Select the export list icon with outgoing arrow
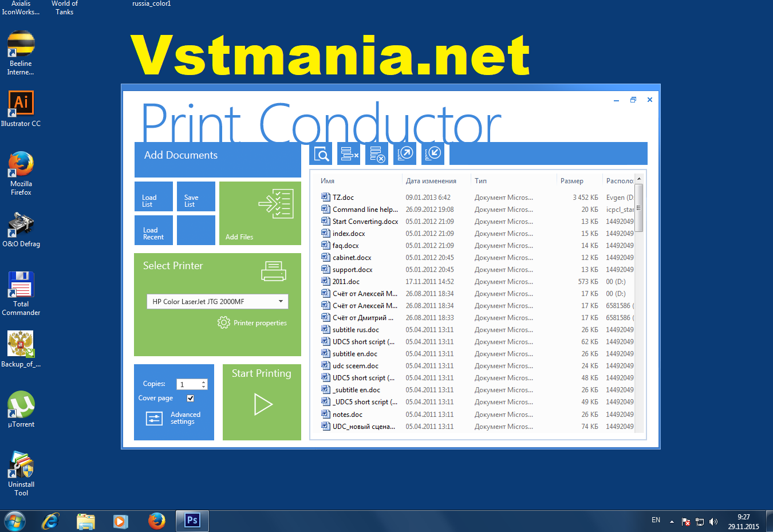Viewport: 773px width, 532px height. tap(405, 153)
